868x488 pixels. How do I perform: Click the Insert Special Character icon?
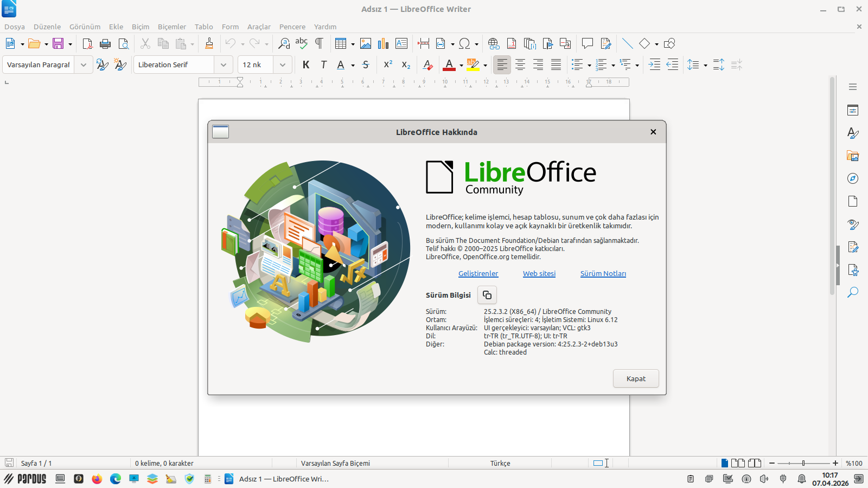(x=464, y=44)
